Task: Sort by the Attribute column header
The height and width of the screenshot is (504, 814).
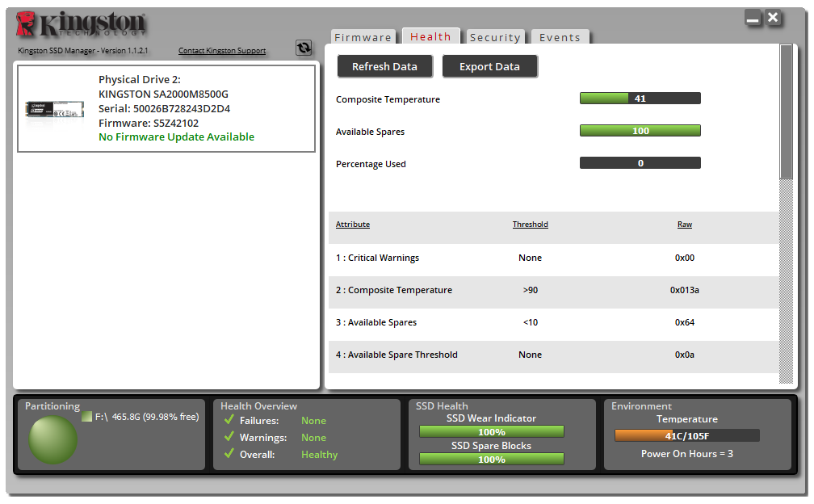Action: point(353,225)
